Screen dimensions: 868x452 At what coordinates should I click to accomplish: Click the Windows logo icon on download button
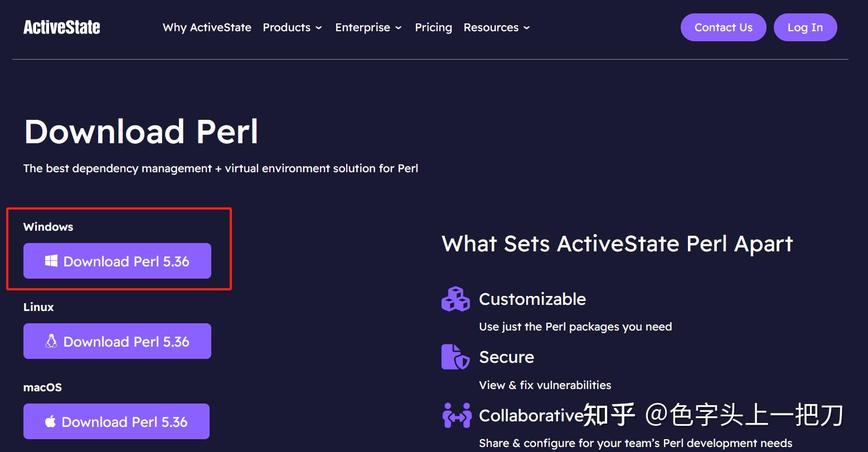(x=52, y=261)
